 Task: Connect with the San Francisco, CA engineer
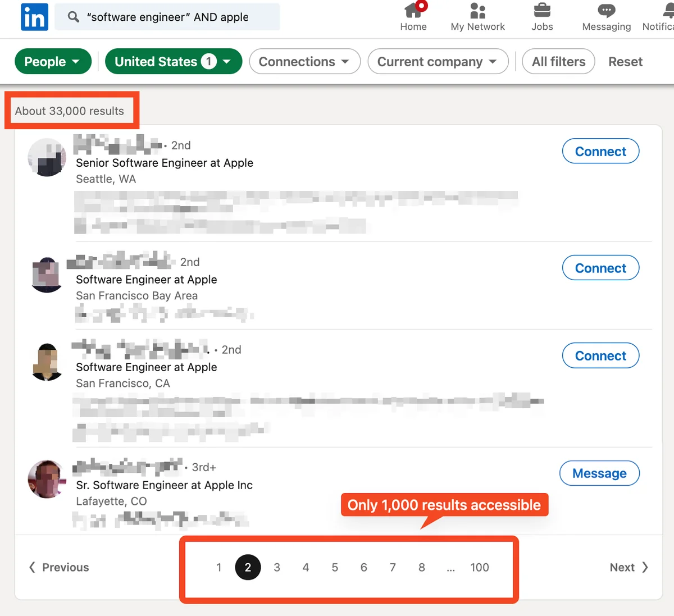[600, 355]
